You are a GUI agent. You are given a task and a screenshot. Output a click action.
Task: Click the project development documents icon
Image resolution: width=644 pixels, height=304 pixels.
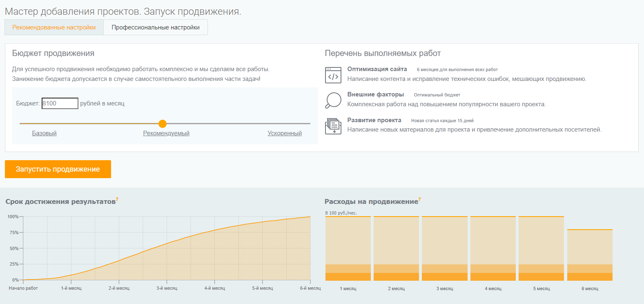coord(333,126)
